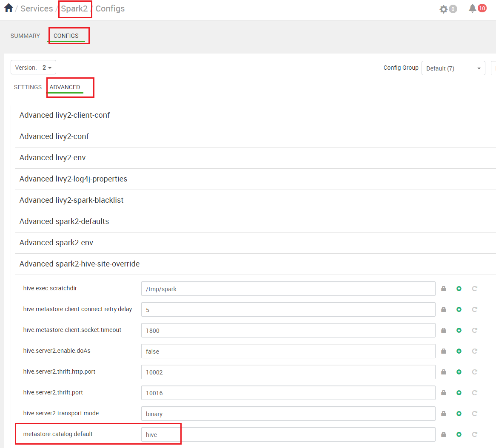Edit the metastore.catalog.default field showing hive

(288, 435)
